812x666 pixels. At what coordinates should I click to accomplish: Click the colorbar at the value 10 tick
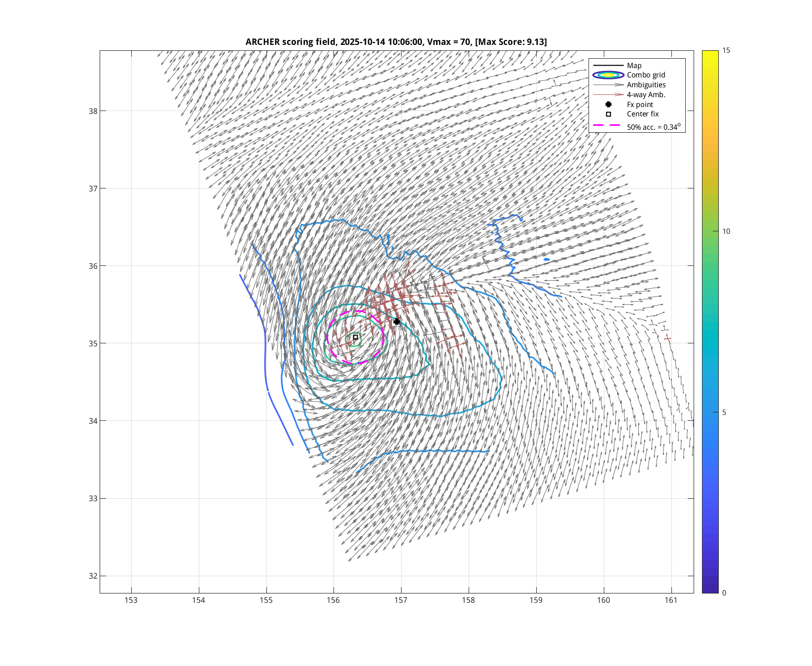tap(710, 231)
